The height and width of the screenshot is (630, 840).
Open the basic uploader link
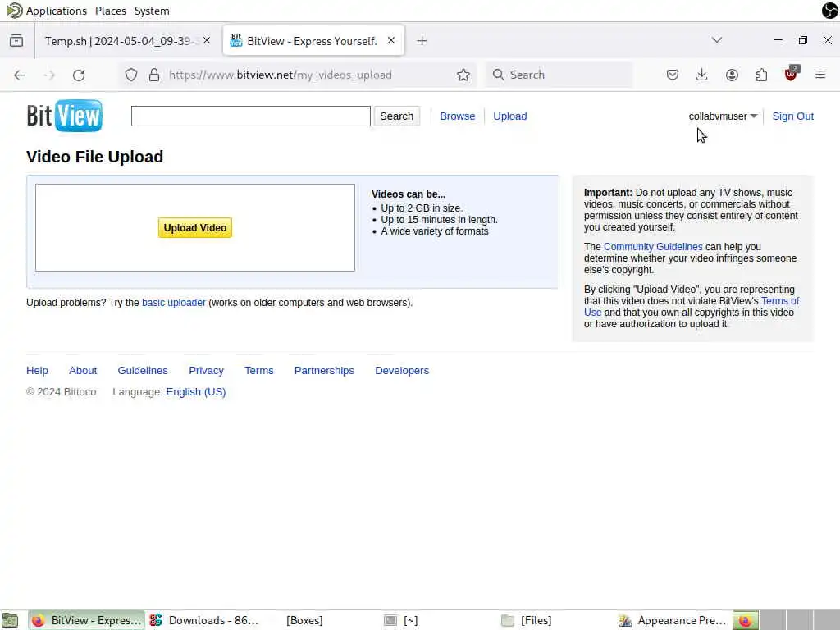tap(174, 303)
